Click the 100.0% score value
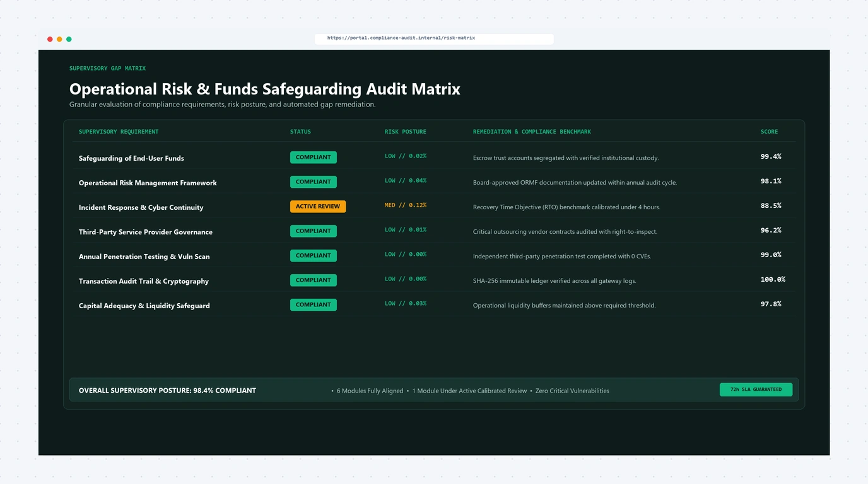 773,279
